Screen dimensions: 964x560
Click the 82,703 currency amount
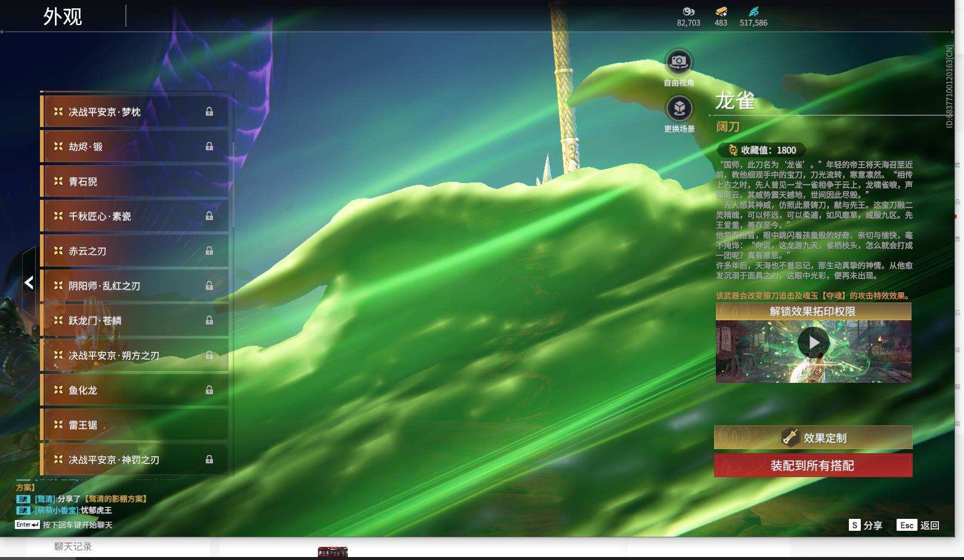pos(688,23)
